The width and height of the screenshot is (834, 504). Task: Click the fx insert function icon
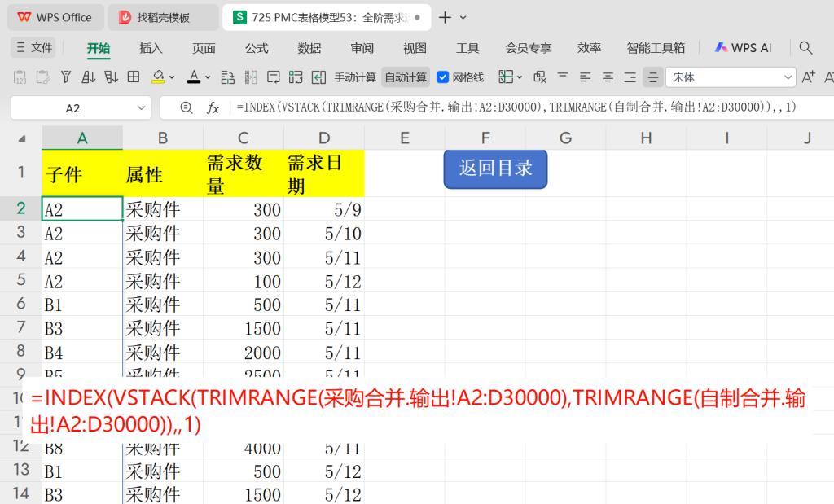[213, 108]
